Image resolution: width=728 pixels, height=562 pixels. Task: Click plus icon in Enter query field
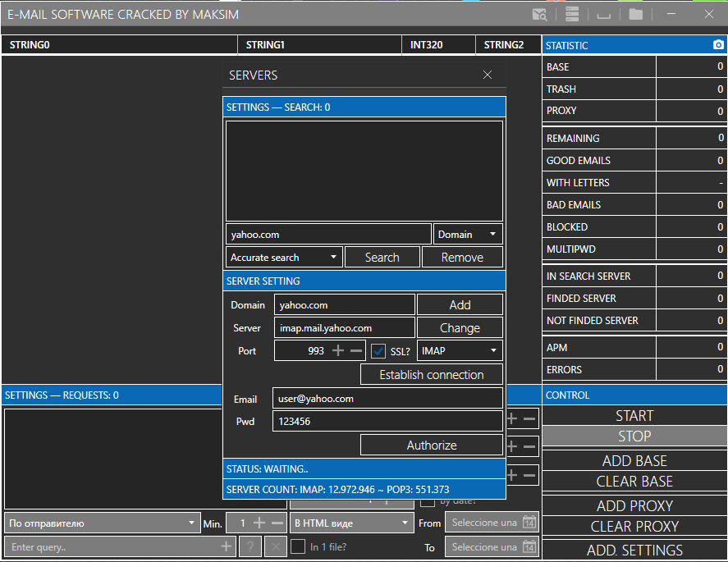(226, 546)
